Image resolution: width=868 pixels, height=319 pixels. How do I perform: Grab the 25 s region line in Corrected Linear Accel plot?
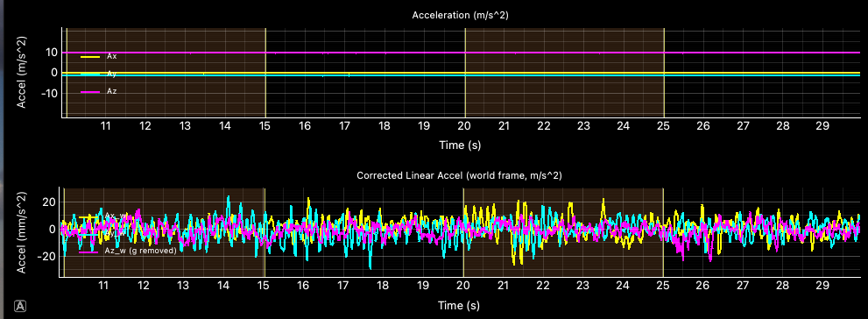tap(663, 232)
